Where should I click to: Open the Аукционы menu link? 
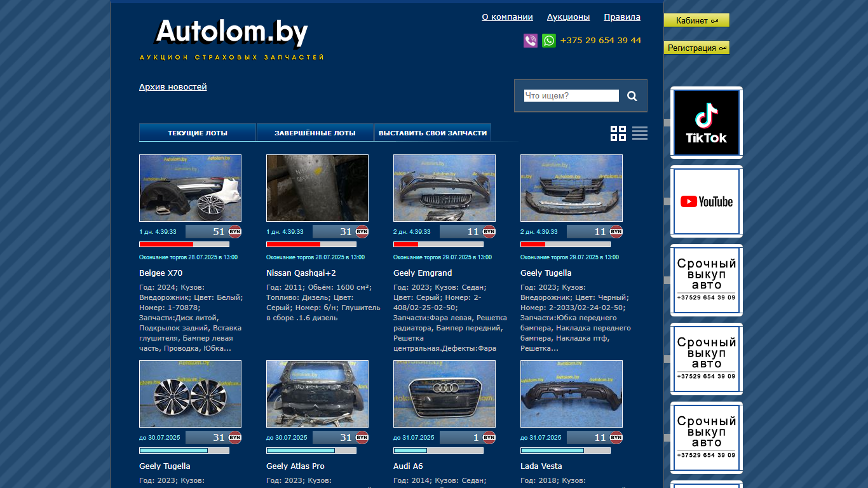[x=568, y=17]
